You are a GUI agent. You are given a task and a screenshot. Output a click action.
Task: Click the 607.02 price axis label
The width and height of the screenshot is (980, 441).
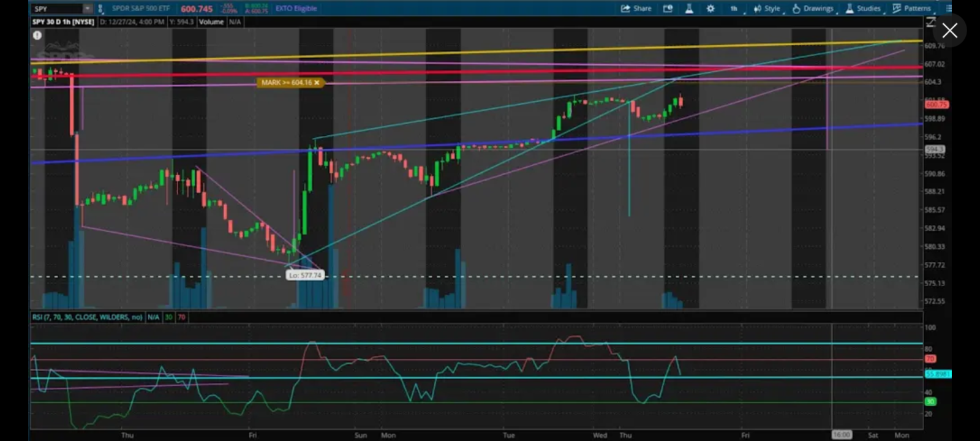coord(935,64)
